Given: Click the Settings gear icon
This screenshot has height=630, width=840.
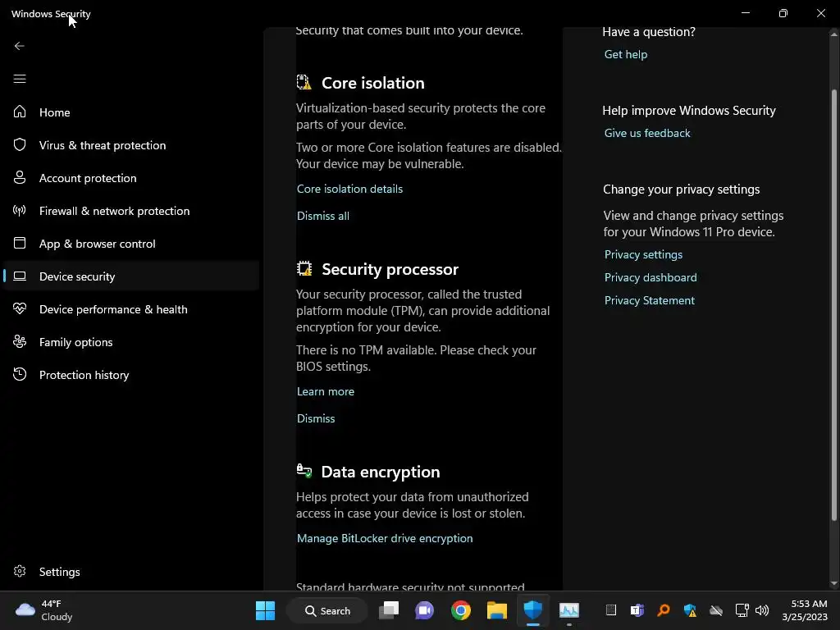Looking at the screenshot, I should [x=20, y=572].
